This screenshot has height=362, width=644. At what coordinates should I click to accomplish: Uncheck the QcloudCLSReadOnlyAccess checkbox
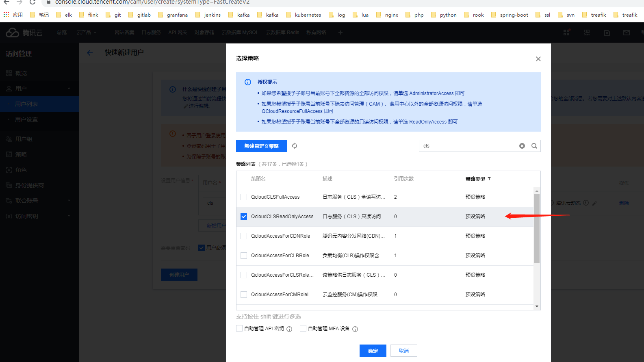[244, 217]
